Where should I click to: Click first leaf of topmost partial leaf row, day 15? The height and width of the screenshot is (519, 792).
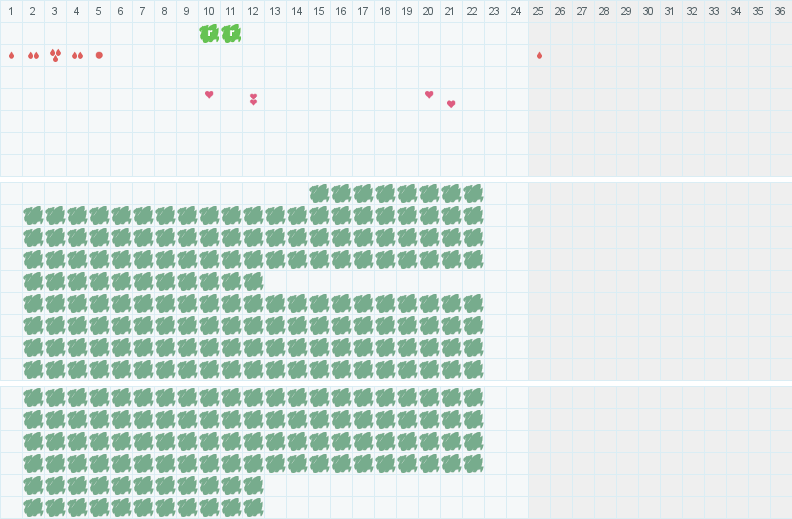(319, 194)
